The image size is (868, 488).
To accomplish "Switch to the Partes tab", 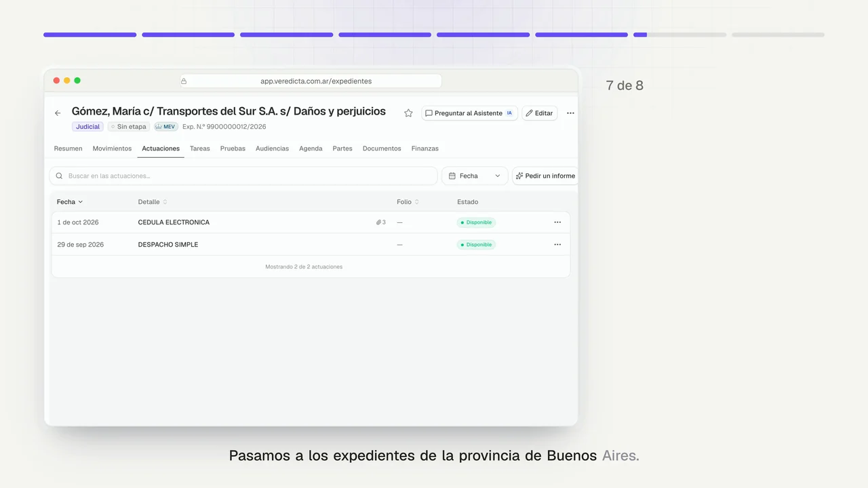I will (342, 148).
